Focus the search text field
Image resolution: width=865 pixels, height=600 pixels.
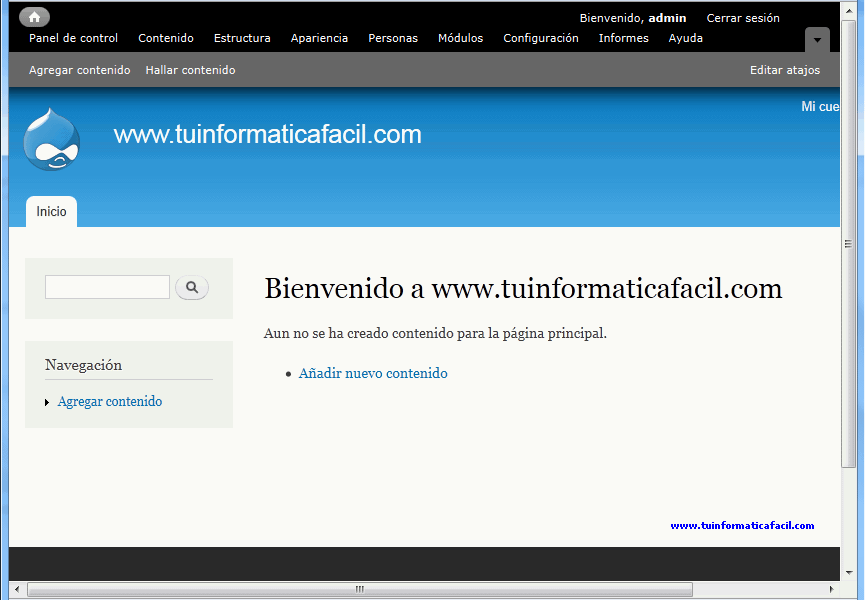(107, 287)
